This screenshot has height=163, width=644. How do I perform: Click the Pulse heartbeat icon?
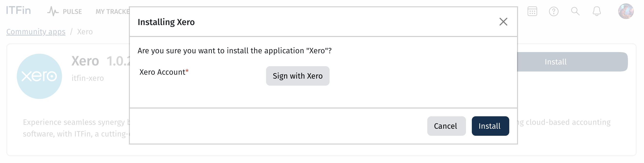click(x=53, y=11)
